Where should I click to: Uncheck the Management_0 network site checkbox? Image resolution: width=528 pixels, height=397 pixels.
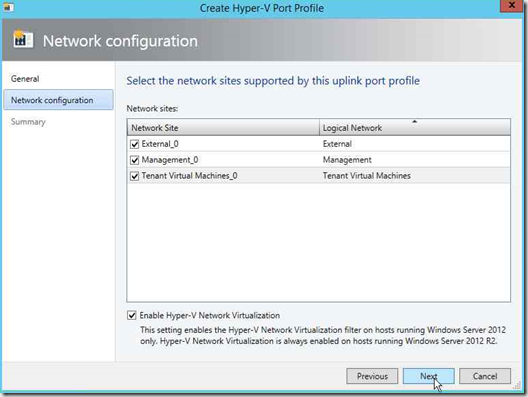134,160
